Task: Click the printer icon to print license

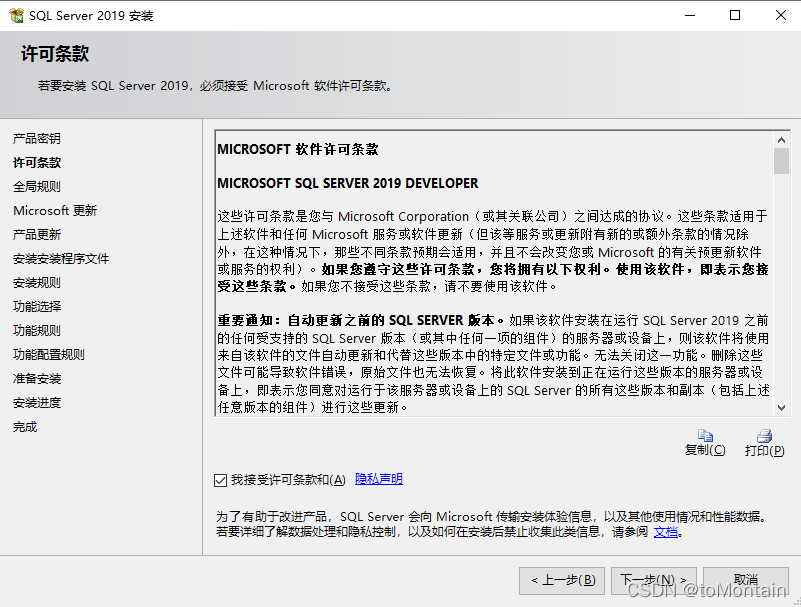Action: coord(765,435)
